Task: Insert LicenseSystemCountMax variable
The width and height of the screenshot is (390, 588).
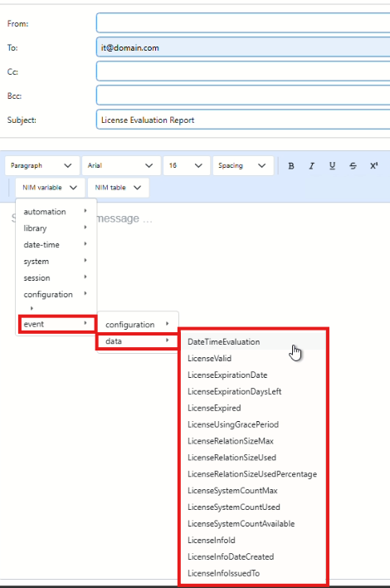Action: pos(253,490)
